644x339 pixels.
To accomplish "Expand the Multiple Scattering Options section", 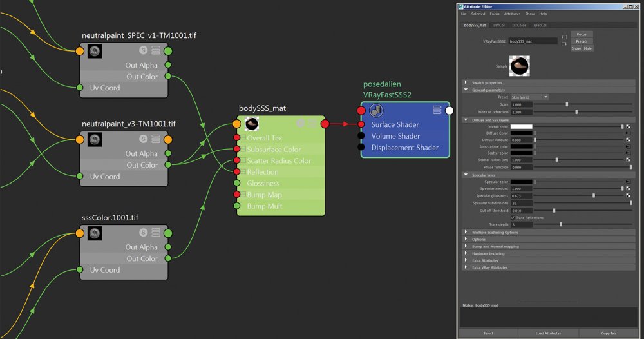I will point(466,232).
